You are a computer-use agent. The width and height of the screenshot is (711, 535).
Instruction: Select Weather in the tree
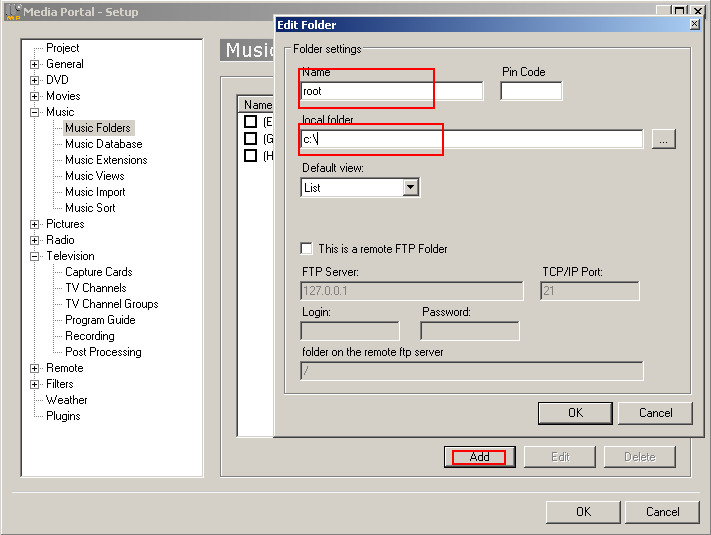pos(67,400)
